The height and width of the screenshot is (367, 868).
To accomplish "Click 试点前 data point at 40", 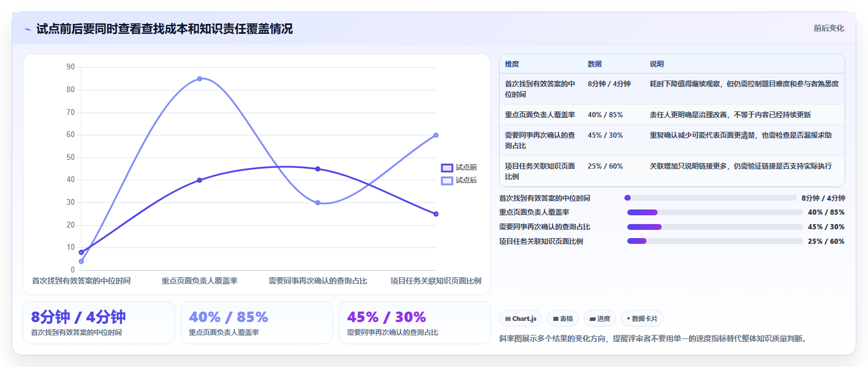I will click(199, 180).
